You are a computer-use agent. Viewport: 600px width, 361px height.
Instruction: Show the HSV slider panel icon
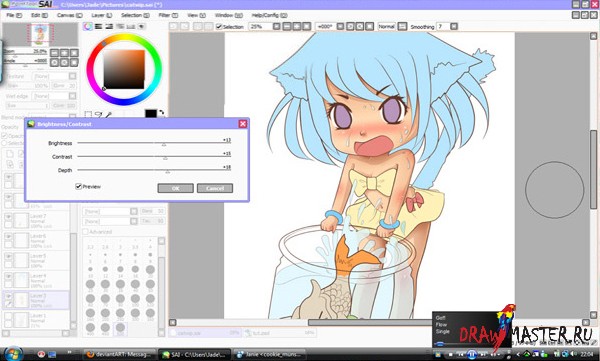pyautogui.click(x=109, y=26)
